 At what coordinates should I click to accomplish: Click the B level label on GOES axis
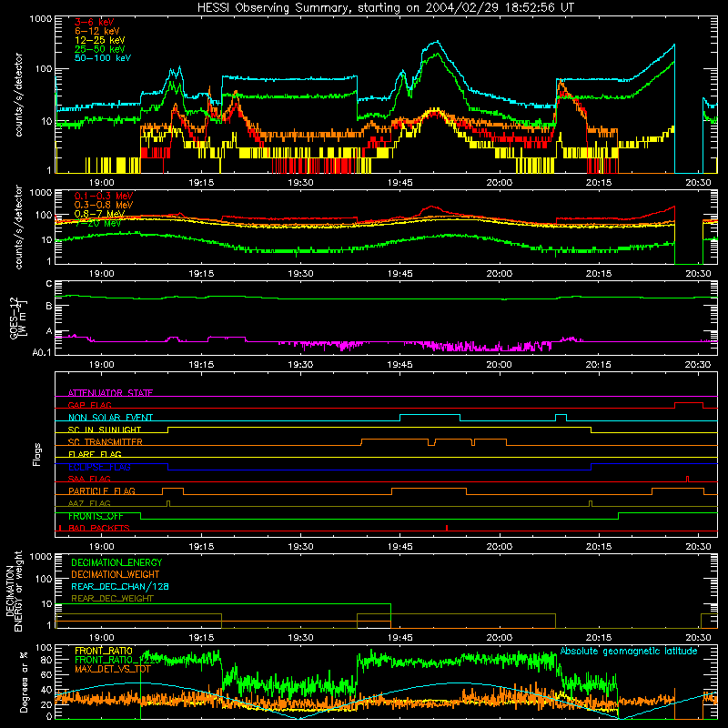pyautogui.click(x=49, y=306)
